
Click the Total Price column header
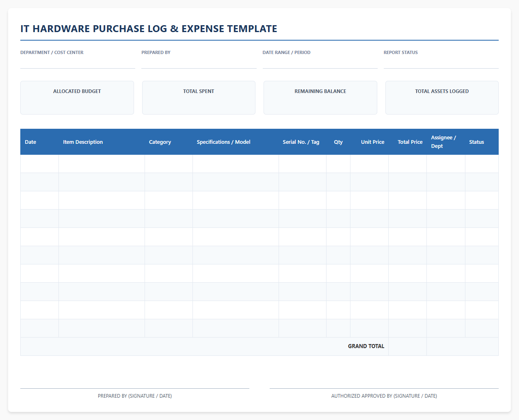click(x=408, y=142)
